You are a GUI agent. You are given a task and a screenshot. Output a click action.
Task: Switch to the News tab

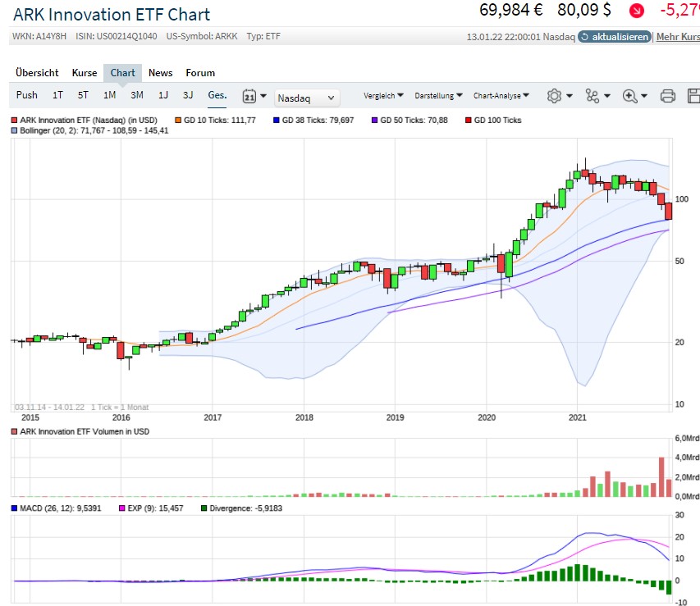tap(160, 72)
